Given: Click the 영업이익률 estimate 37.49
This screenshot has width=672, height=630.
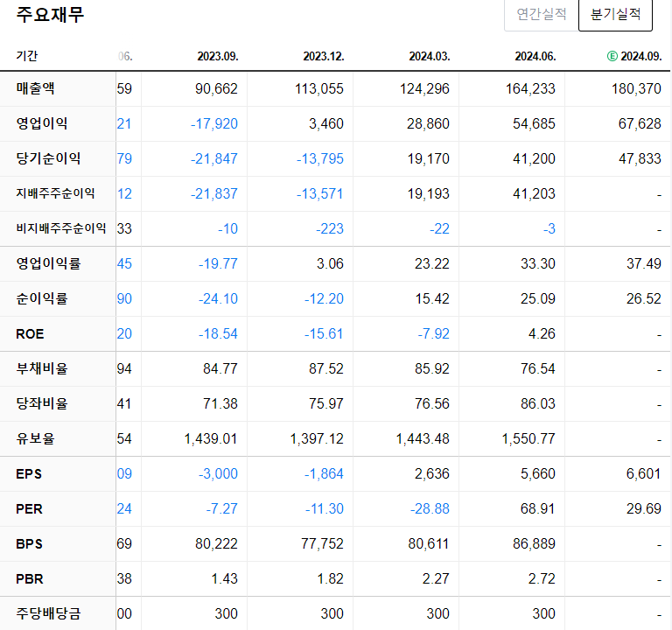Looking at the screenshot, I should tap(644, 263).
